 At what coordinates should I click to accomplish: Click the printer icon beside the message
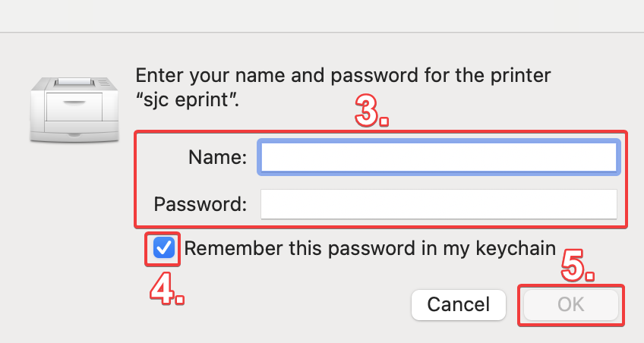point(74,109)
